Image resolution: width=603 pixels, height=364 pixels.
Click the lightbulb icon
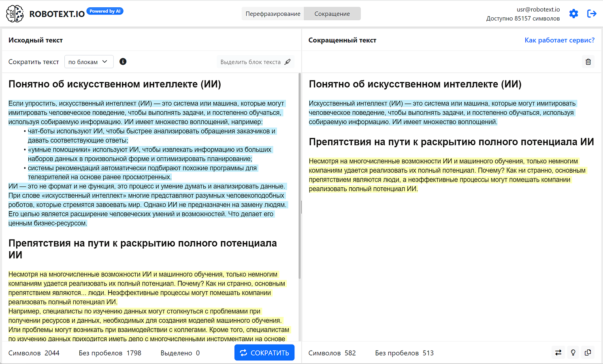[x=573, y=353]
